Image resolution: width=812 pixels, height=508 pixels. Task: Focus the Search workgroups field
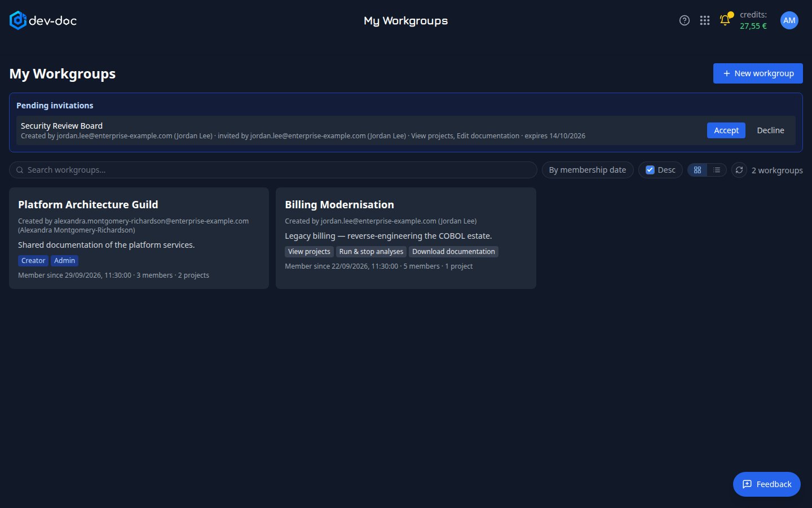(273, 170)
